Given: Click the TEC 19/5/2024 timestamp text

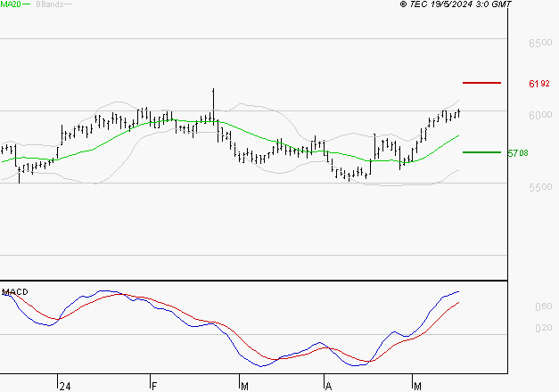Looking at the screenshot, I should click(456, 4).
